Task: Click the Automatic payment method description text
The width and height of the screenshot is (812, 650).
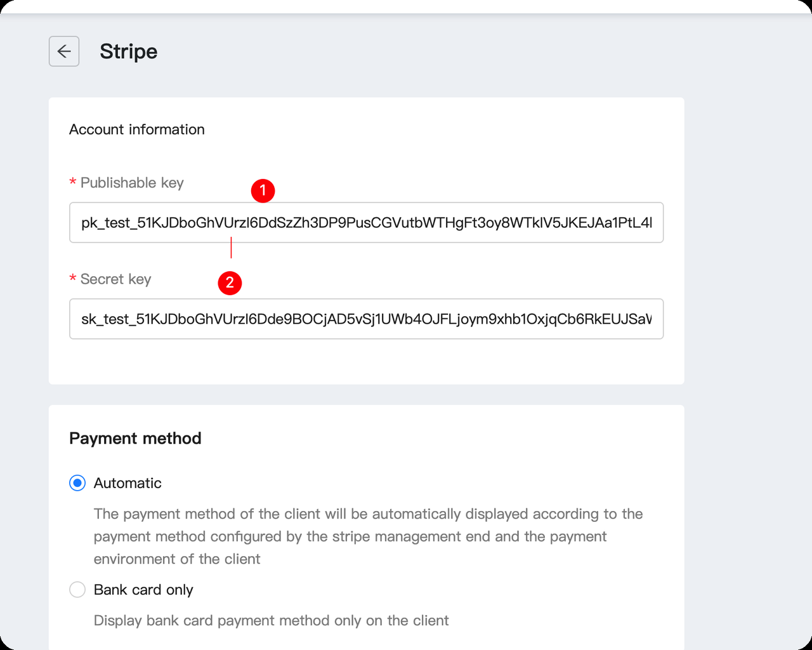Action: point(369,536)
